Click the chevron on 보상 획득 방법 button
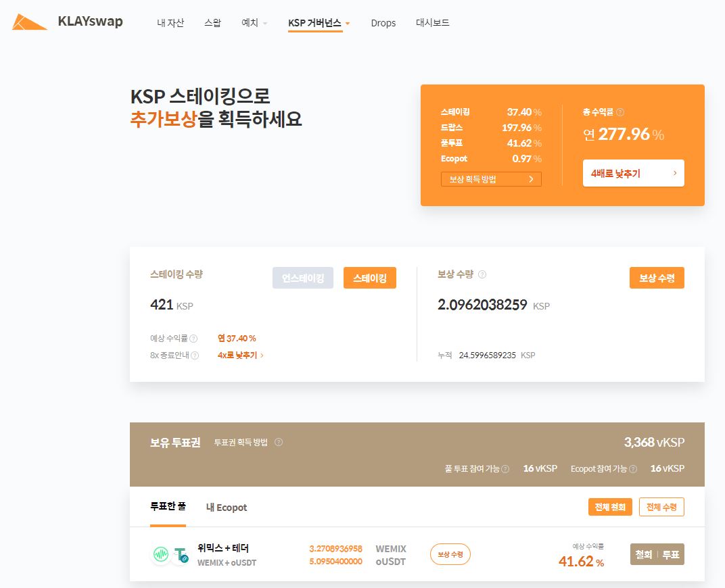 [x=532, y=179]
